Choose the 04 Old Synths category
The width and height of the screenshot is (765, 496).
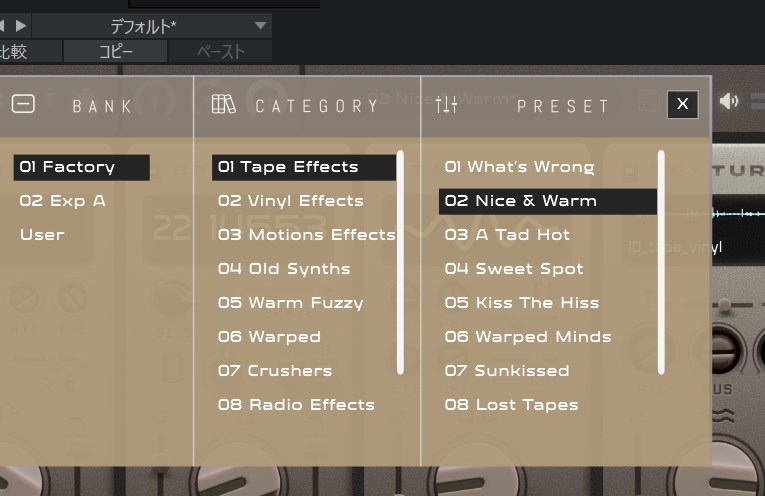(284, 269)
